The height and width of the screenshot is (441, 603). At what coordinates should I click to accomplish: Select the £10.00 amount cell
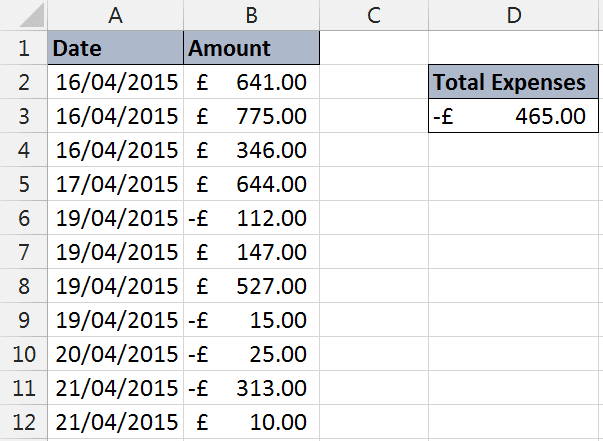click(252, 421)
